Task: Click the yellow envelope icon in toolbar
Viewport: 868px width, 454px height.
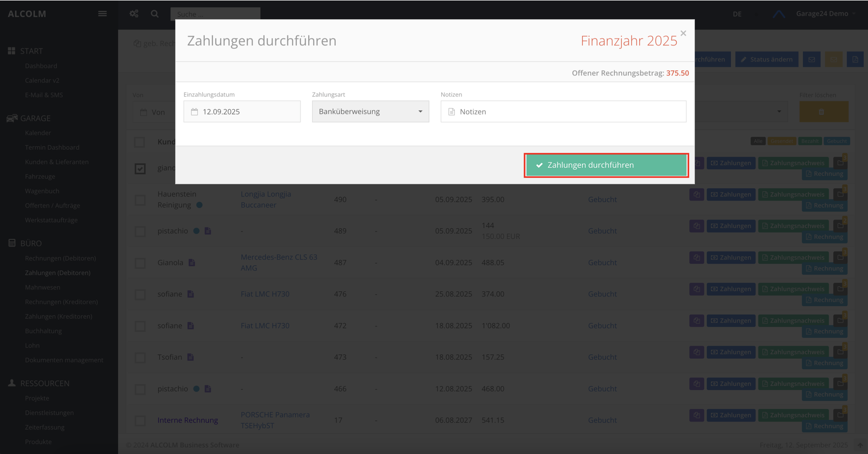Action: point(834,59)
